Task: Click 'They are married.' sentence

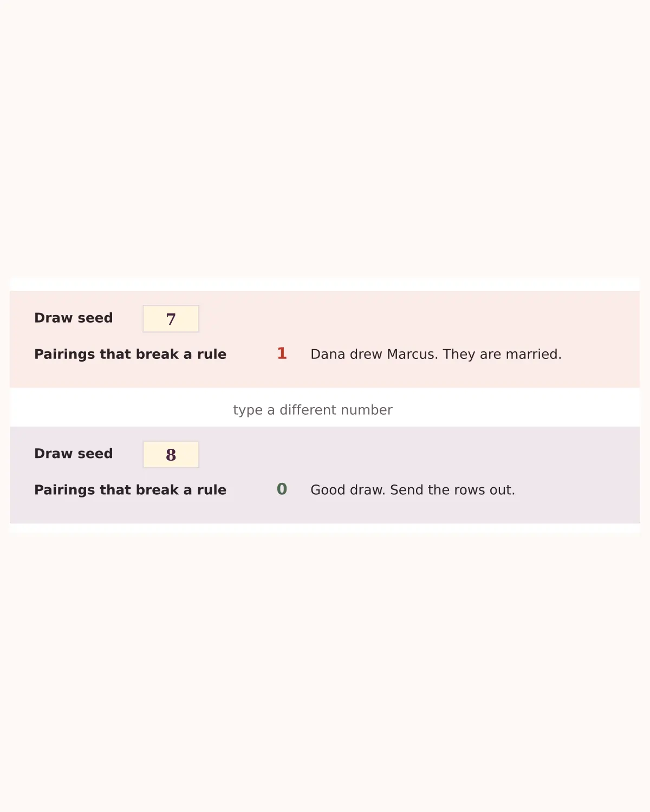Action: [x=502, y=354]
